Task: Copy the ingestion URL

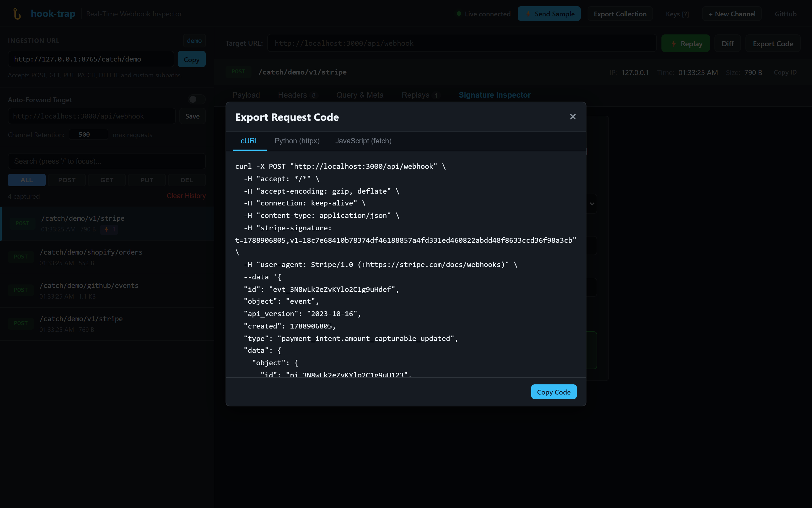Action: (x=191, y=59)
